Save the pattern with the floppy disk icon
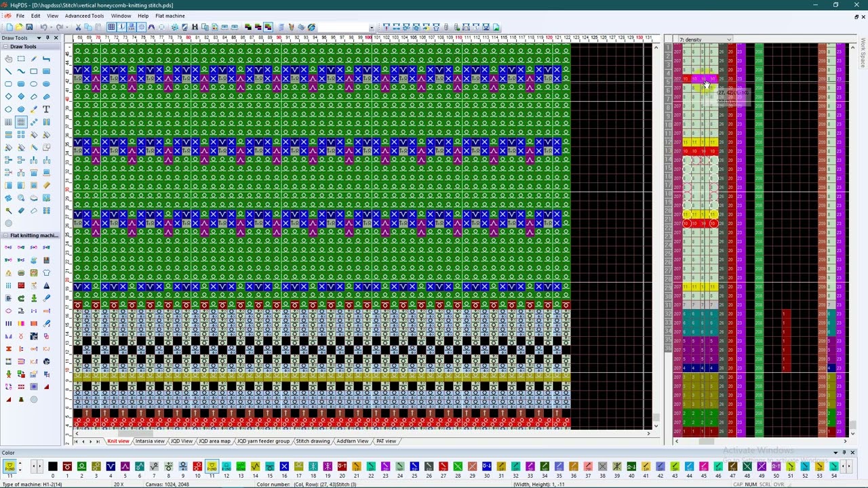The width and height of the screenshot is (868, 488). click(29, 27)
